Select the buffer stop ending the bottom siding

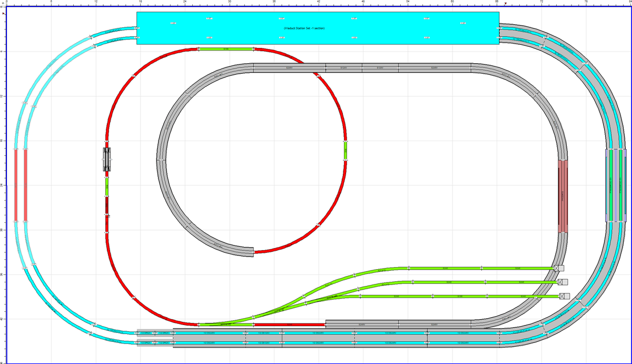[565, 296]
